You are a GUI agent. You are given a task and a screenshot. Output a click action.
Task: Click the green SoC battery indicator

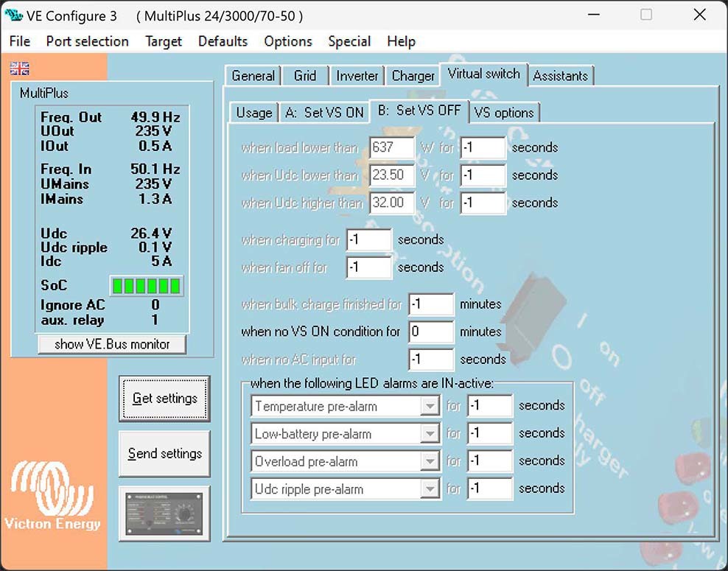(146, 286)
